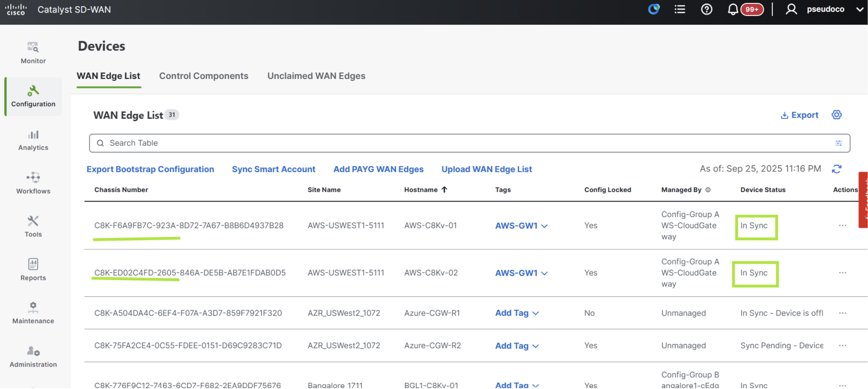Open the search filter options icon
Image resolution: width=868 pixels, height=389 pixels.
pos(838,143)
